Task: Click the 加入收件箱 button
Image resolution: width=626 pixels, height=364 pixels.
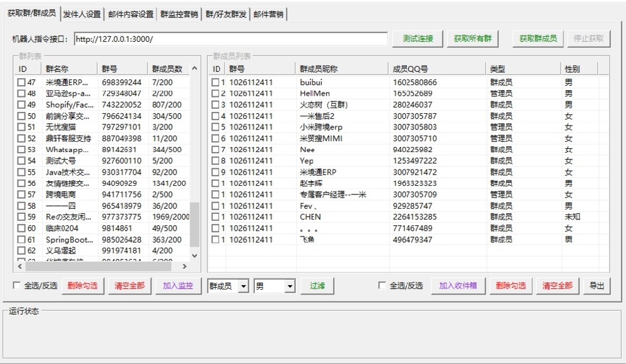Action: 458,286
